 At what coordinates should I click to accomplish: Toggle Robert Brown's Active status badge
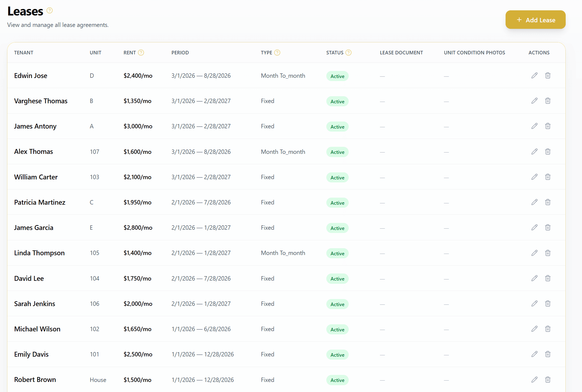tap(337, 380)
